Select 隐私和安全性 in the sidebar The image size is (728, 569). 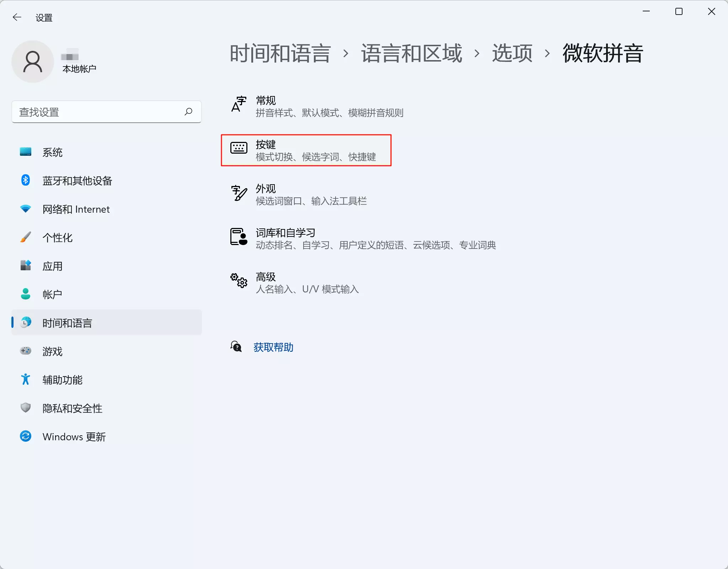coord(72,408)
